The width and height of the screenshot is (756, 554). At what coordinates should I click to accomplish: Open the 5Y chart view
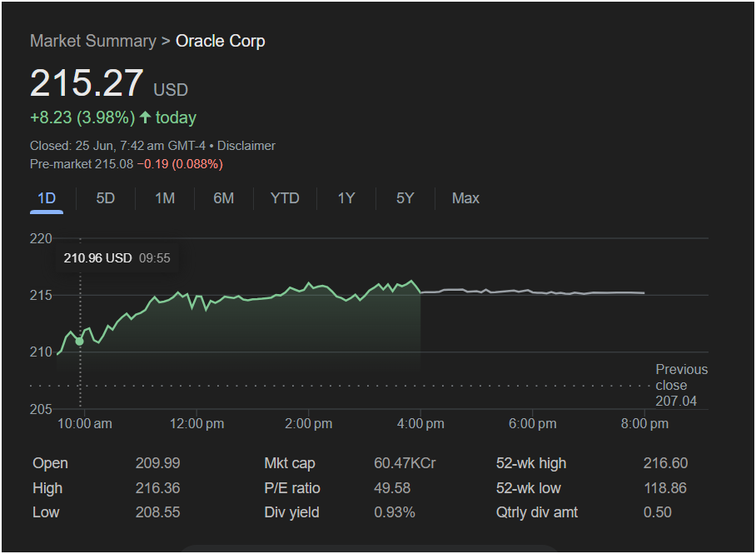pyautogui.click(x=405, y=198)
